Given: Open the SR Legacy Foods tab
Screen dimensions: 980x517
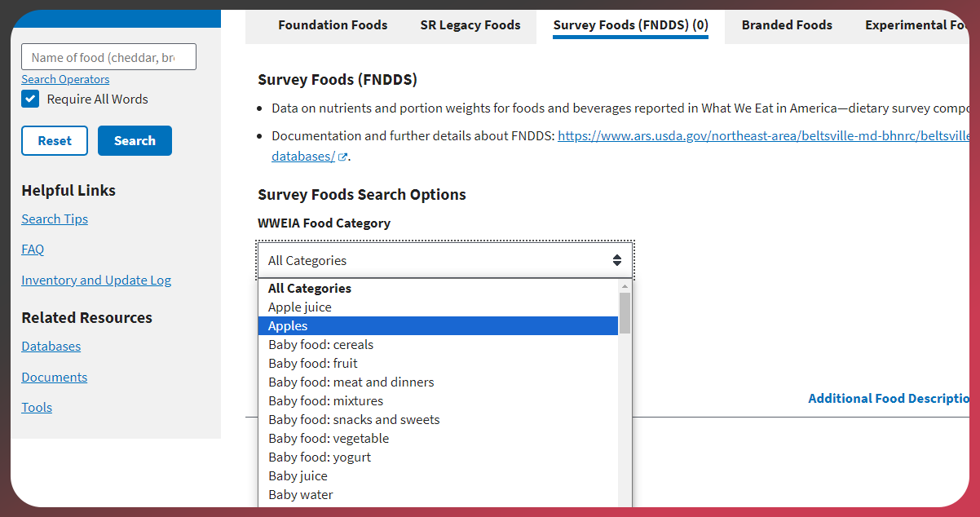Looking at the screenshot, I should click(x=470, y=25).
